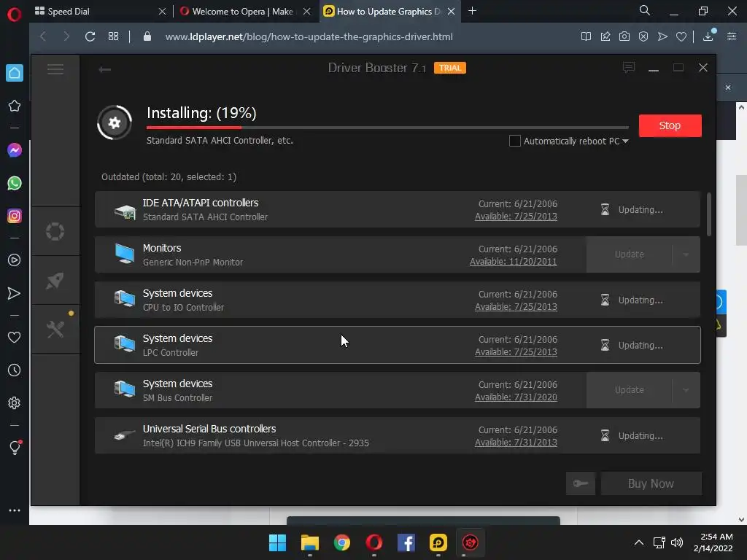747x560 pixels.
Task: Open Chrome from taskbar
Action: pos(341,542)
